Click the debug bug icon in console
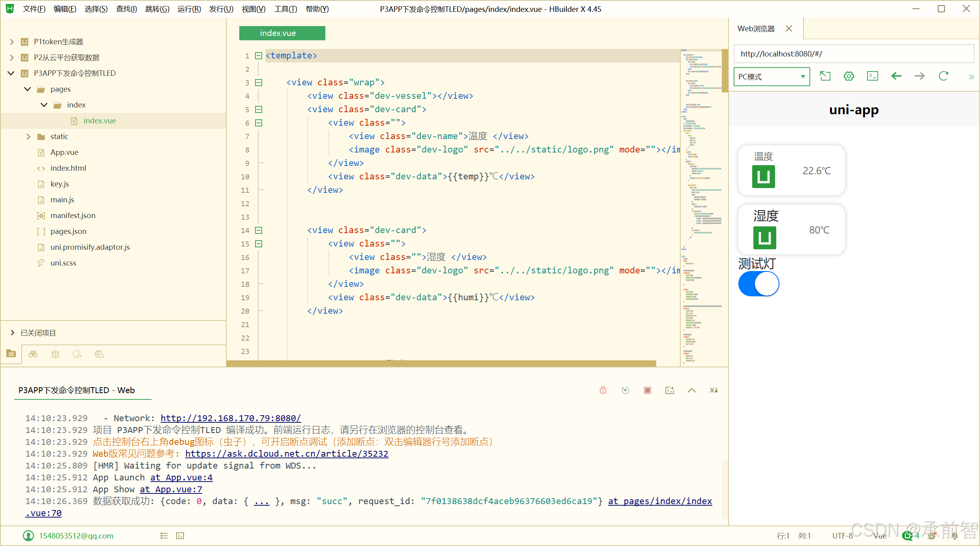The image size is (980, 546). 603,390
